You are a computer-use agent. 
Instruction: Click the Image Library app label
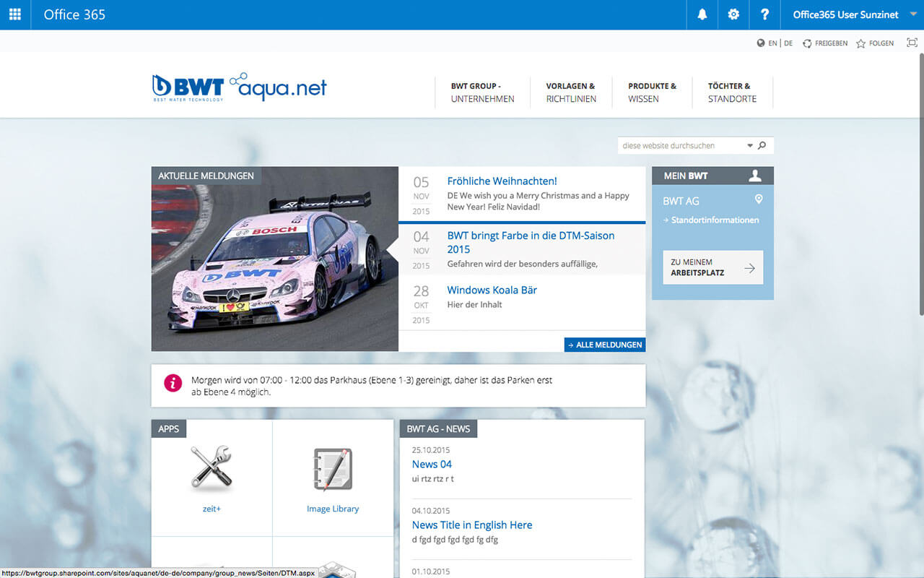point(333,509)
